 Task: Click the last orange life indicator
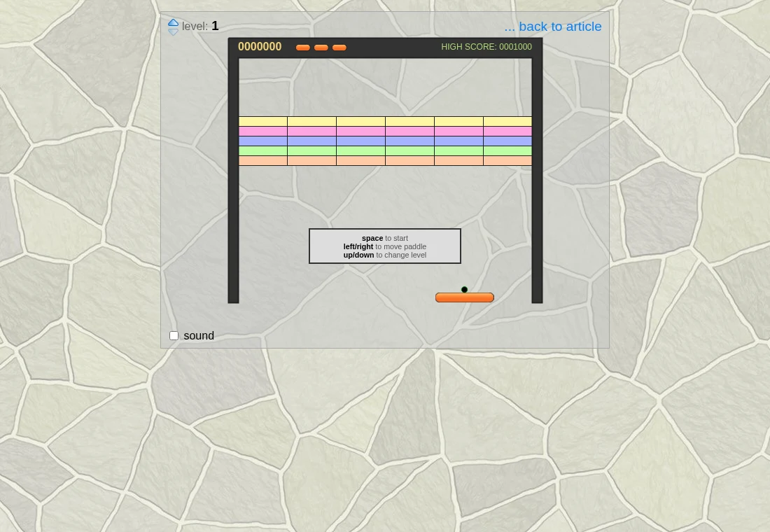(339, 48)
